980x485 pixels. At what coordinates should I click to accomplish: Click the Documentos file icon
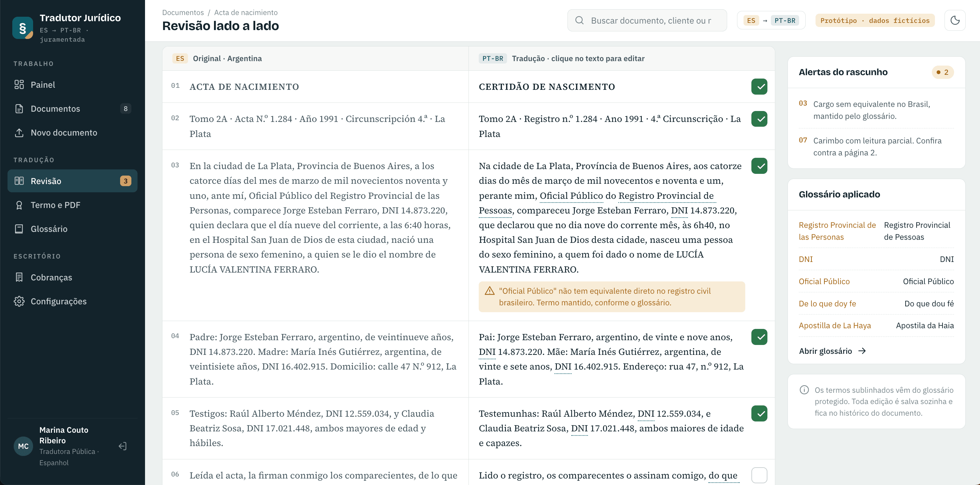pyautogui.click(x=19, y=109)
